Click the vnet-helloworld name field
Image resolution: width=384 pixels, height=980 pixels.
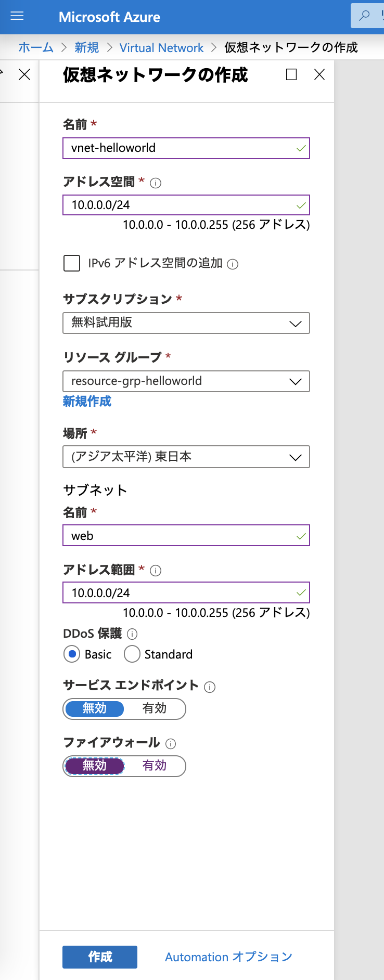[x=186, y=148]
